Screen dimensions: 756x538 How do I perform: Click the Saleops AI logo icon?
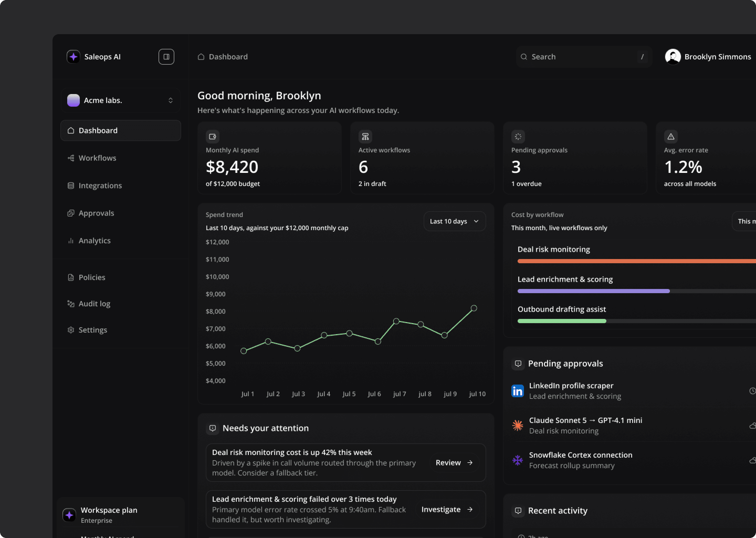(73, 57)
